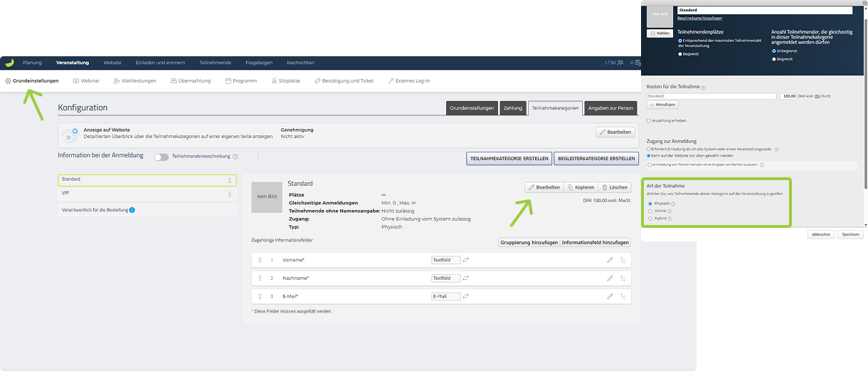Open the Textfeld type selector for Vorname
This screenshot has width=868, height=371.
coord(446,260)
